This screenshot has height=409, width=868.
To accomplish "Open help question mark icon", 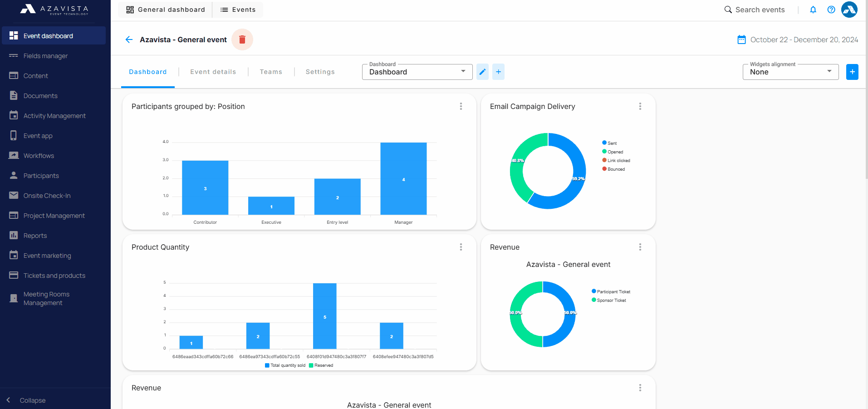I will coord(831,10).
